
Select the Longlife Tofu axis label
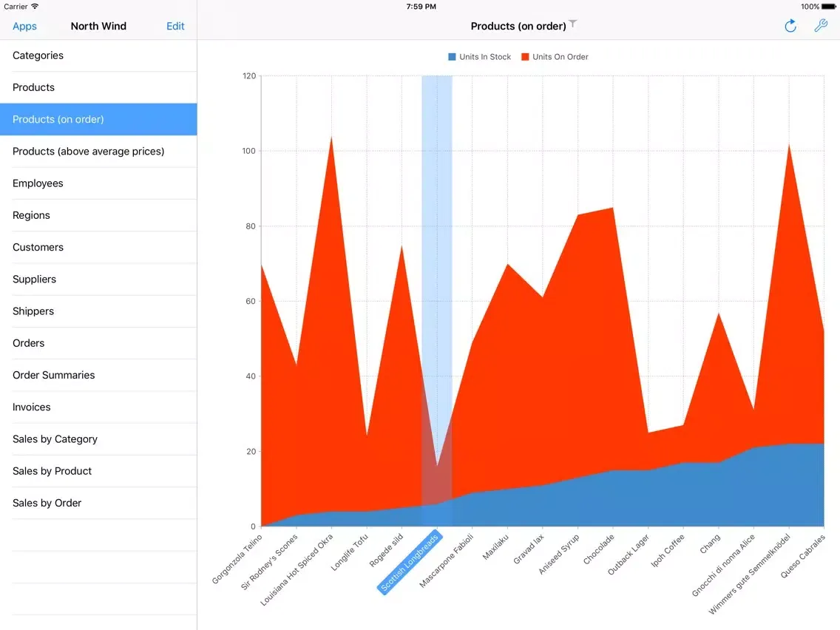point(349,552)
